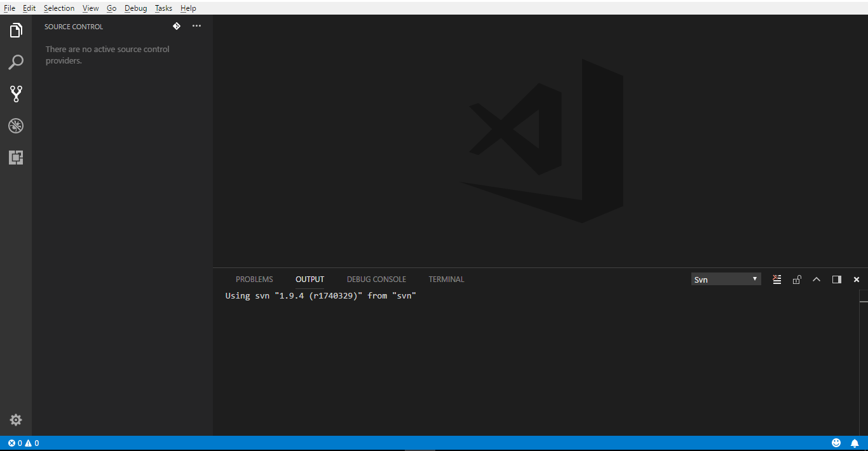The height and width of the screenshot is (451, 868).
Task: Open the Settings gear menu
Action: 16,419
